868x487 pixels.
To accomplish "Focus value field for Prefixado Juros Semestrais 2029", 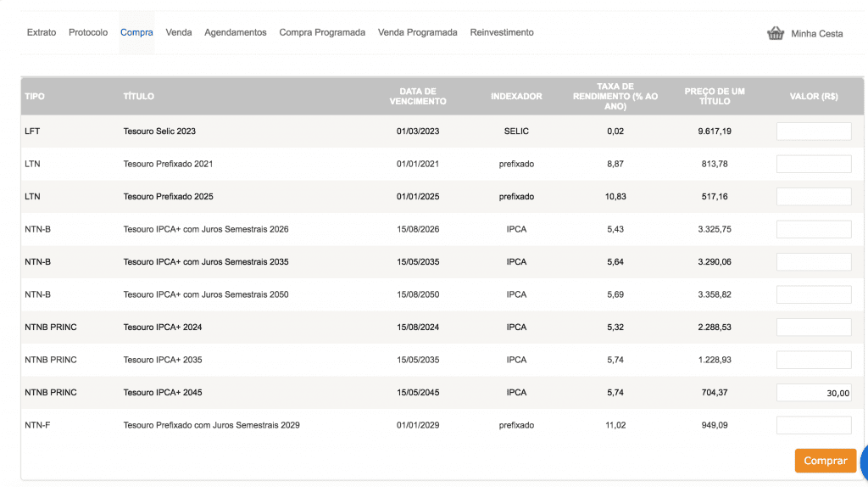I will pyautogui.click(x=814, y=426).
